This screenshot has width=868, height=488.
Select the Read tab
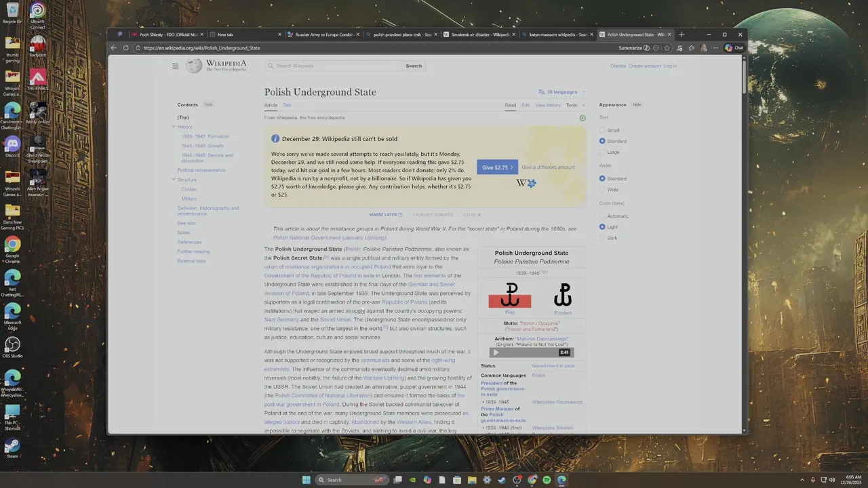tap(510, 105)
